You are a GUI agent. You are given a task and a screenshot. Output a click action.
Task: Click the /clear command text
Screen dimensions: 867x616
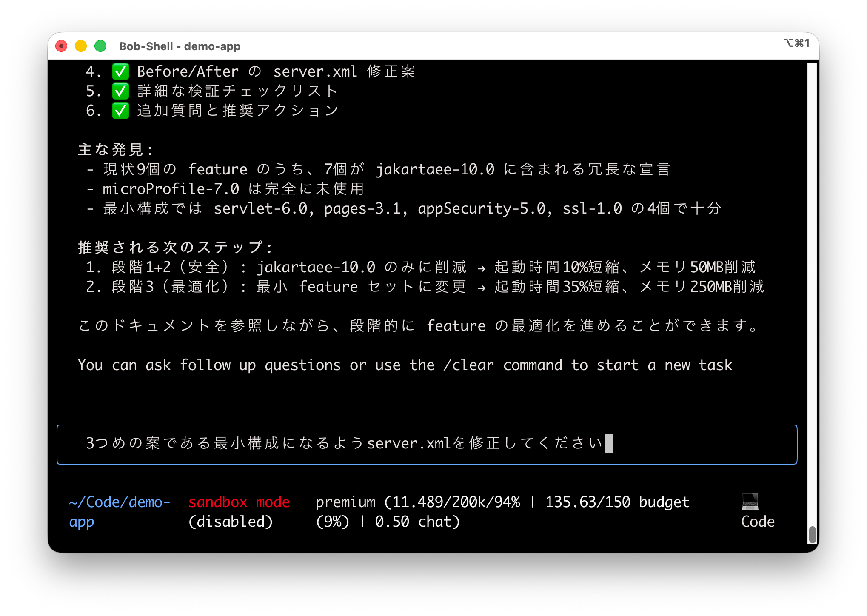coord(468,365)
